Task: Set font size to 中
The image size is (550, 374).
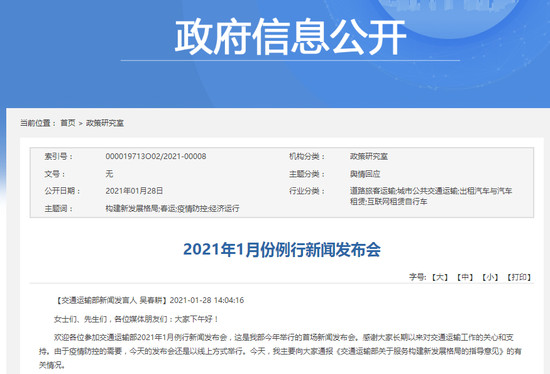Action: (465, 277)
